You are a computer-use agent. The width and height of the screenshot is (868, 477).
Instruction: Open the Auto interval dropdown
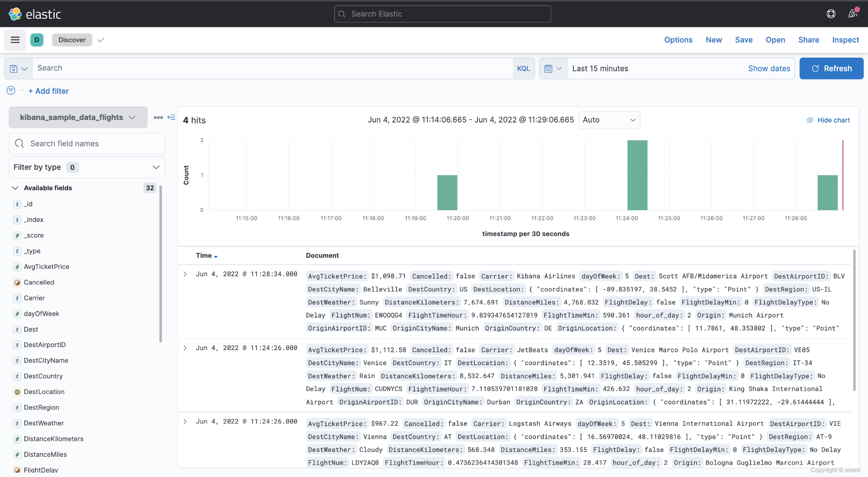[609, 120]
